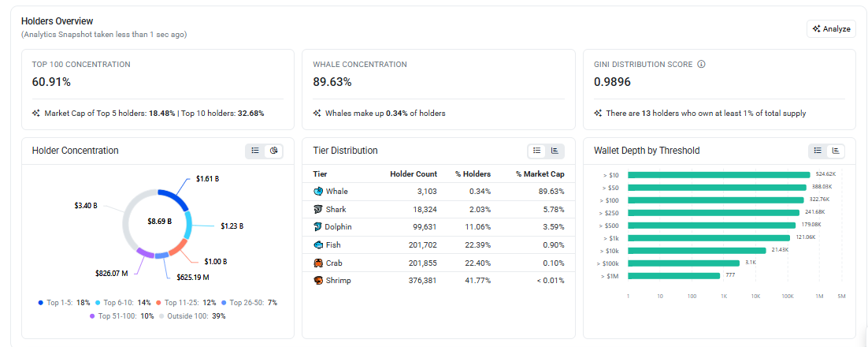
Task: Switch Holder Concentration to list view
Action: 255,151
